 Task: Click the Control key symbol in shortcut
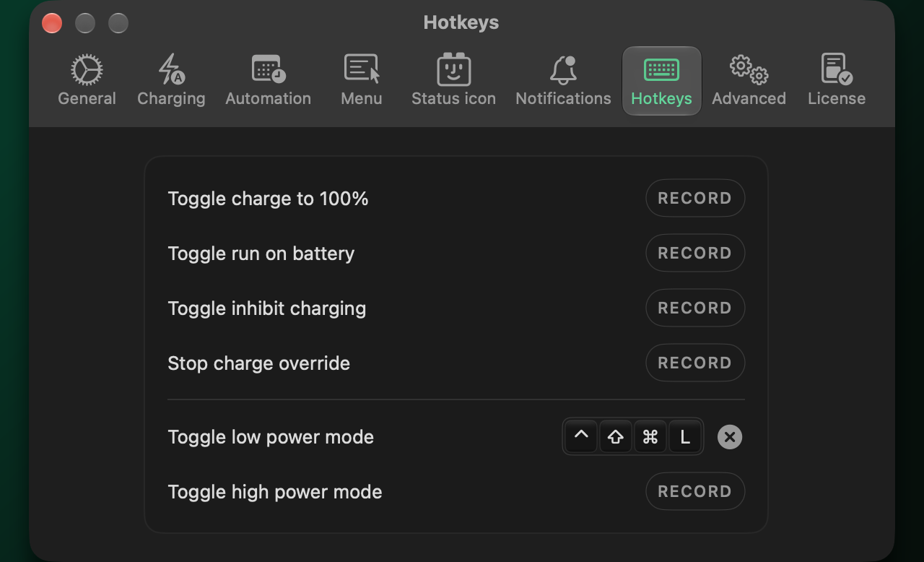coord(581,436)
